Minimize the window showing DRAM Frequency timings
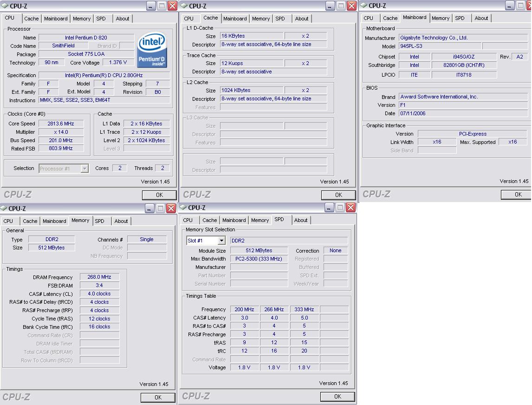The image size is (532, 405). click(149, 208)
